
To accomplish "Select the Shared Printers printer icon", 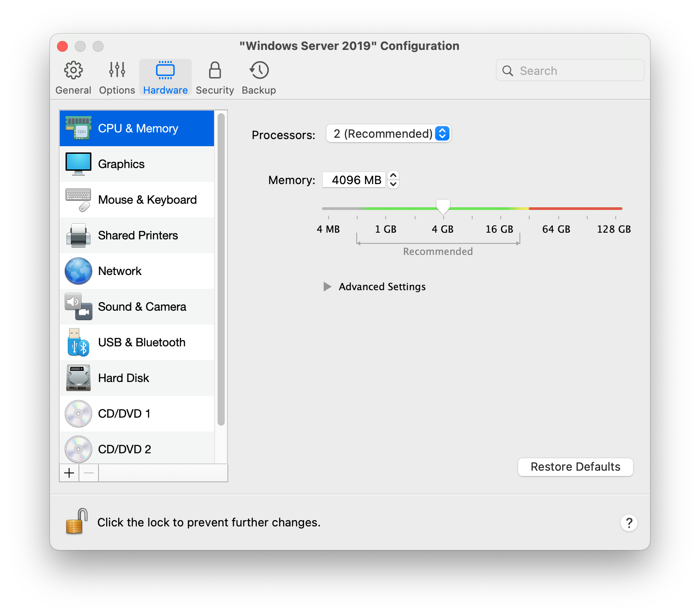I will pyautogui.click(x=78, y=235).
